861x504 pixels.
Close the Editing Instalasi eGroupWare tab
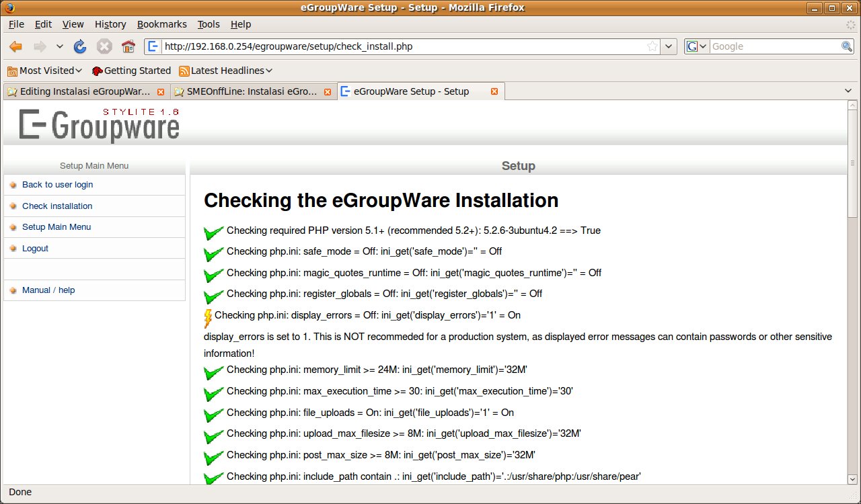161,91
